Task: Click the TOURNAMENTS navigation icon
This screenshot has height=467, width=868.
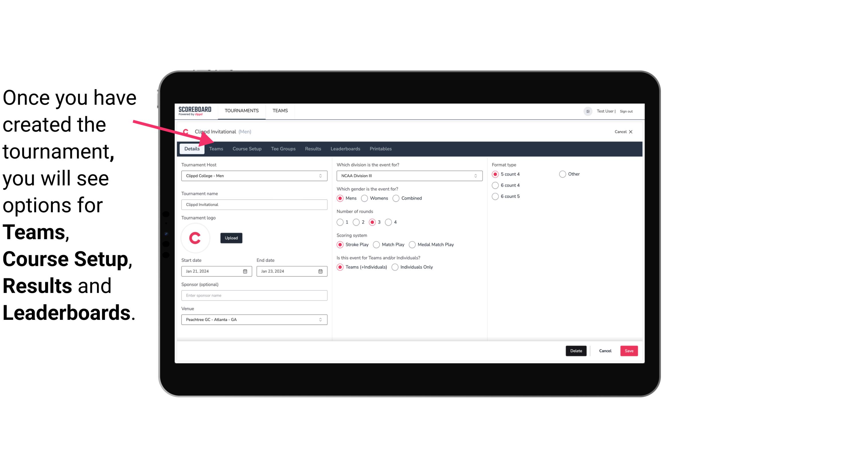Action: coord(242,110)
